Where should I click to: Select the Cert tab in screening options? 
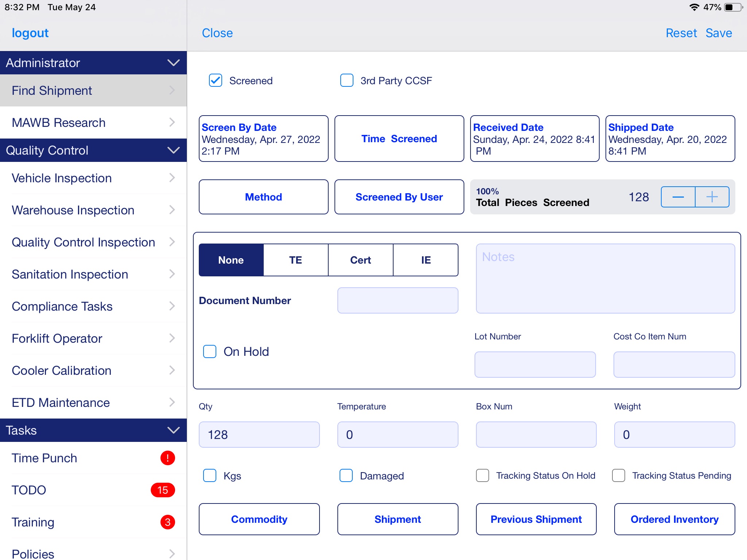click(359, 260)
